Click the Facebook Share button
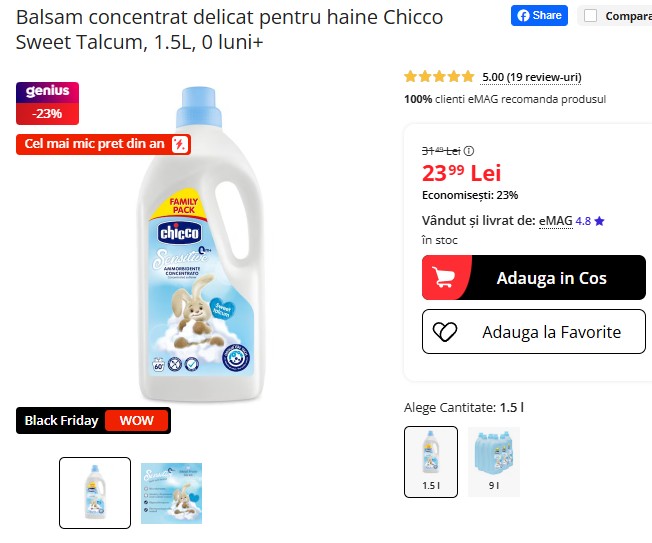This screenshot has height=543, width=652. 539,16
